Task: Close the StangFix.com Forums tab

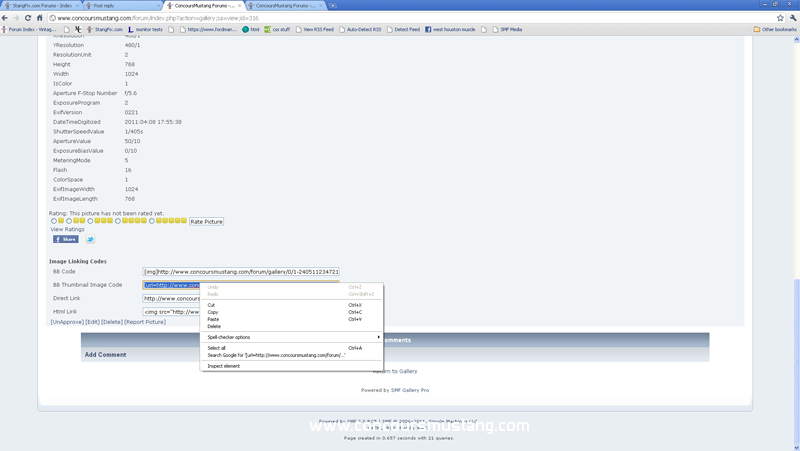Action: [x=77, y=6]
